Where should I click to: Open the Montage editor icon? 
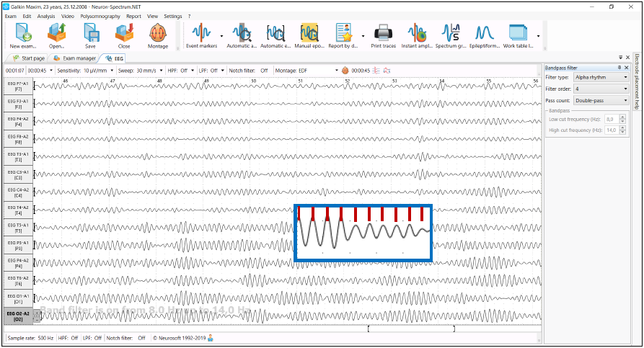[158, 33]
